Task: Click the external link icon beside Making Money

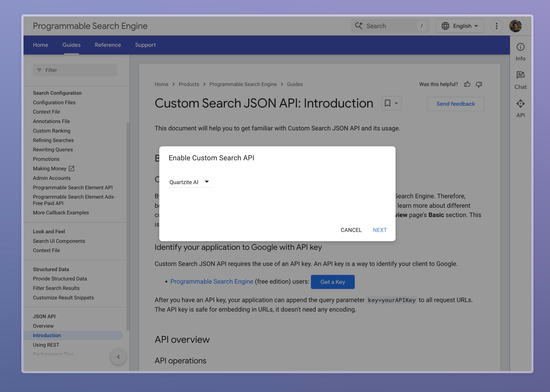Action: 71,168
